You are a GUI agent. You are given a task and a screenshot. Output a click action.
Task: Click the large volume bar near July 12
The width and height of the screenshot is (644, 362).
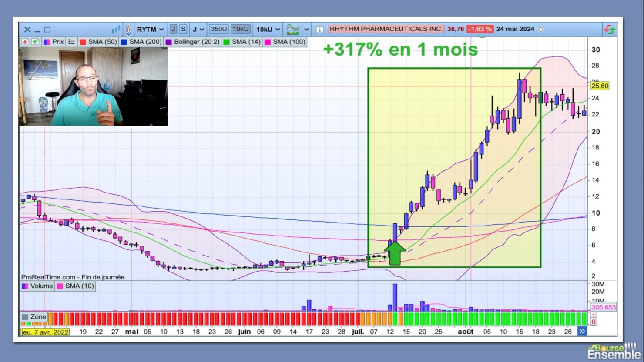(x=395, y=297)
